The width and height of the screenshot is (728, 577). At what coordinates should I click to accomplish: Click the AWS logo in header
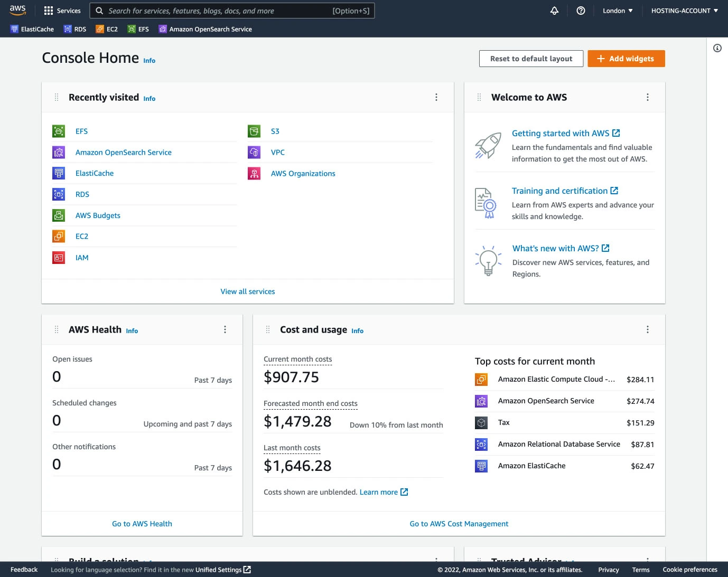pyautogui.click(x=17, y=11)
